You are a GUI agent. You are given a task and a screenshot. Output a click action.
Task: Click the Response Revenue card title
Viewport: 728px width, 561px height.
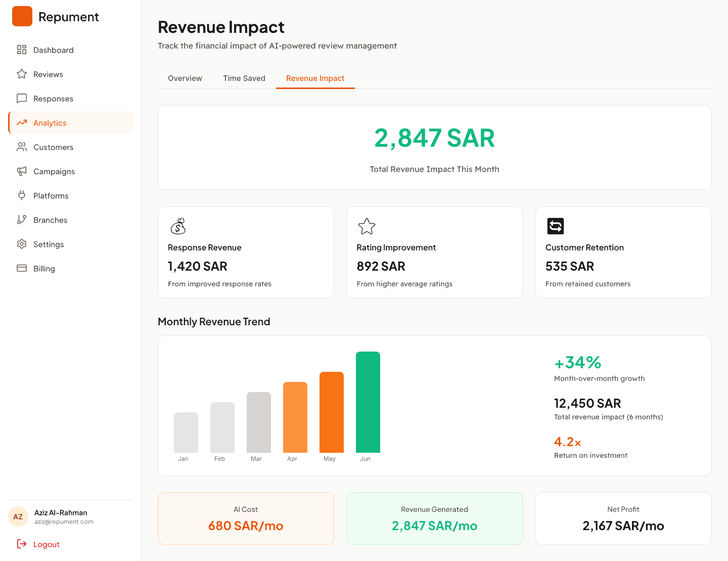pos(205,247)
